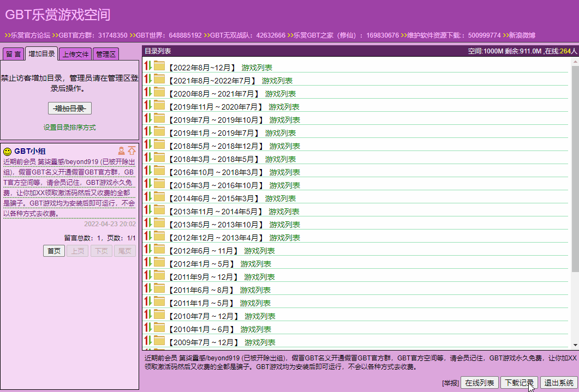Click folder icon of 【2016年10月～2018年3月】
Viewport: 579px width, 392px height.
coord(159,170)
